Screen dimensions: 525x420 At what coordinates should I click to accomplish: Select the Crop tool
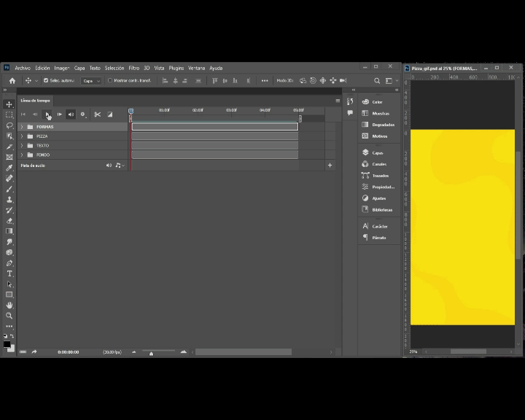(x=9, y=147)
